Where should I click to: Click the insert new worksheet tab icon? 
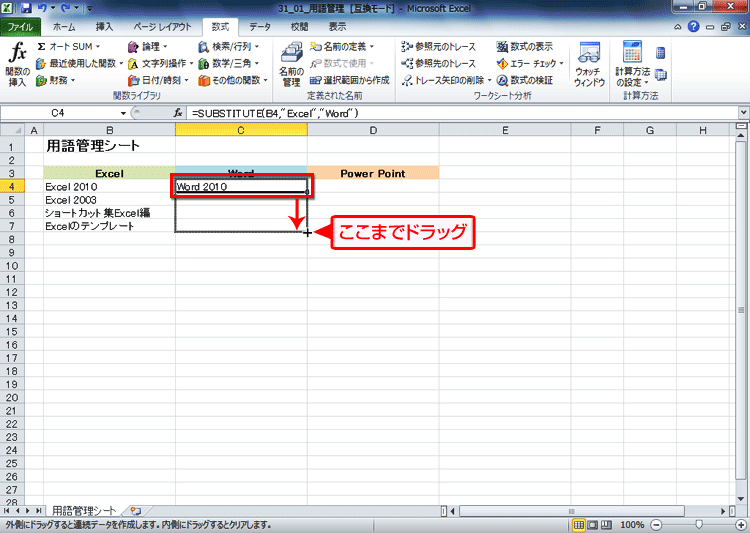(136, 511)
